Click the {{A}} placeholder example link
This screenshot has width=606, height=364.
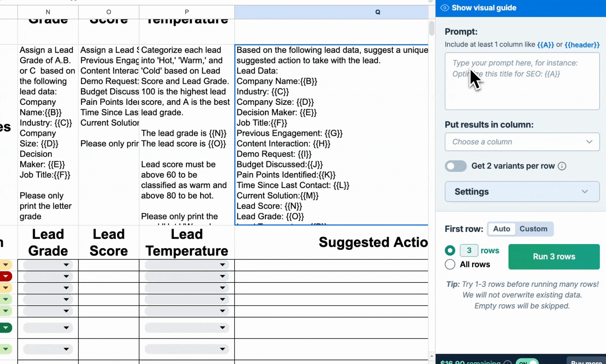click(x=546, y=45)
